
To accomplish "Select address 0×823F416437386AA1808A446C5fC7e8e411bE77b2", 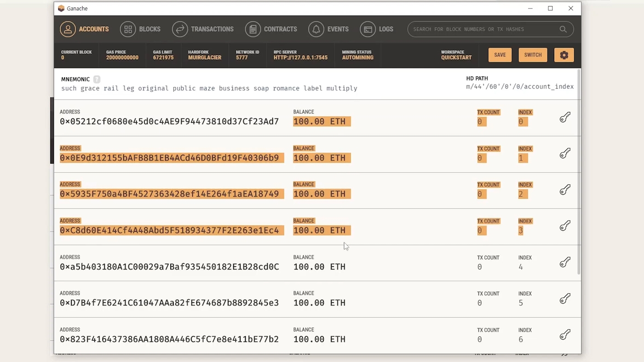I will [169, 339].
